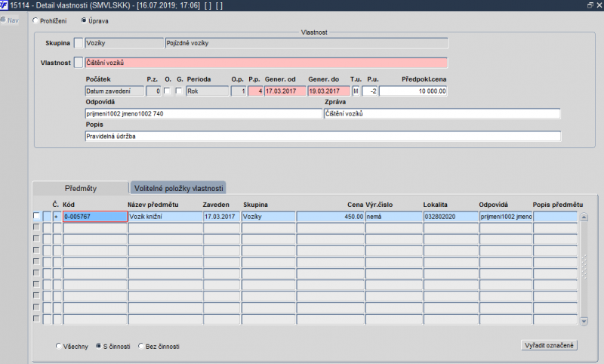Click the Skupina field Vozíky
Viewport: 604px width, 364px height.
click(x=124, y=43)
